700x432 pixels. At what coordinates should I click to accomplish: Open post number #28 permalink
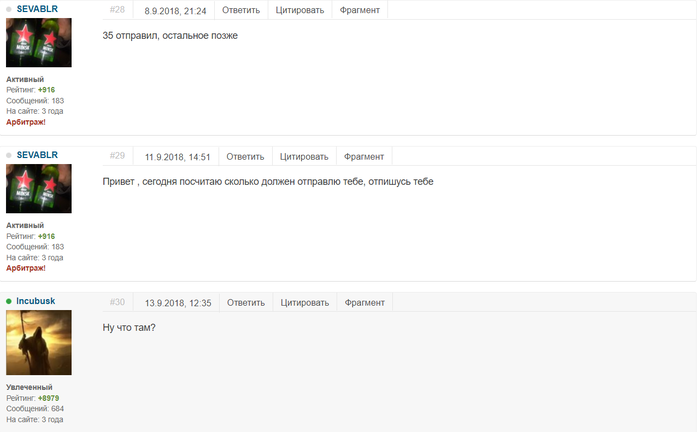pyautogui.click(x=117, y=10)
